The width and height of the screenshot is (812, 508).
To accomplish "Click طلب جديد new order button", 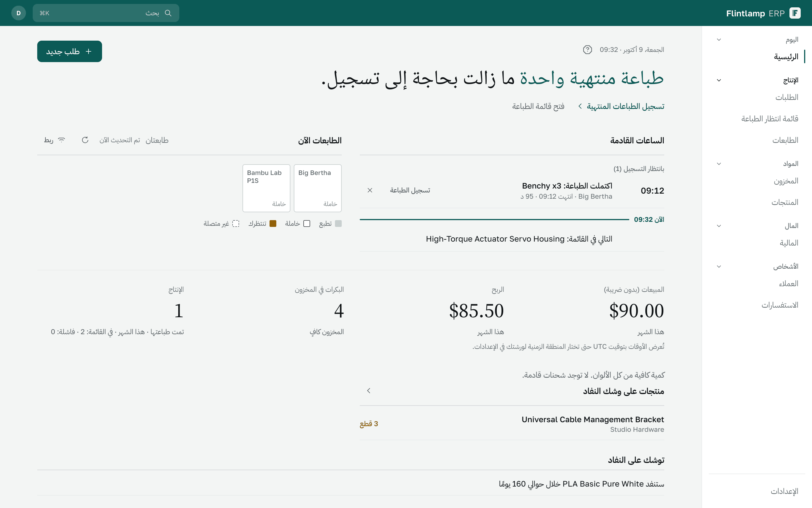I will pos(69,51).
